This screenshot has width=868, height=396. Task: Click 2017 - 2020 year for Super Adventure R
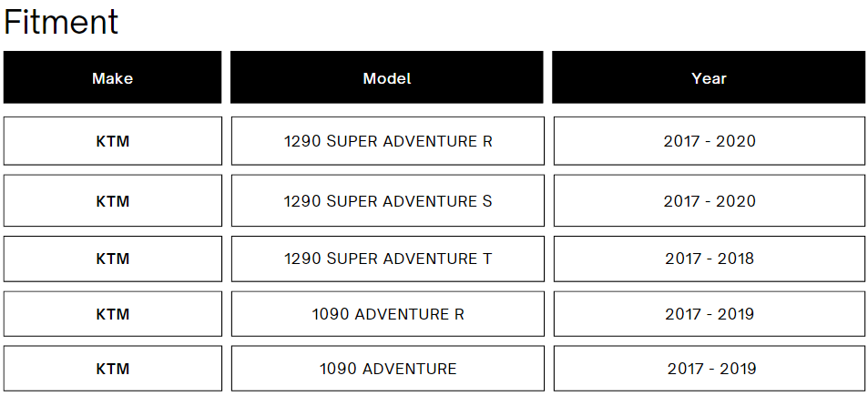pyautogui.click(x=710, y=141)
